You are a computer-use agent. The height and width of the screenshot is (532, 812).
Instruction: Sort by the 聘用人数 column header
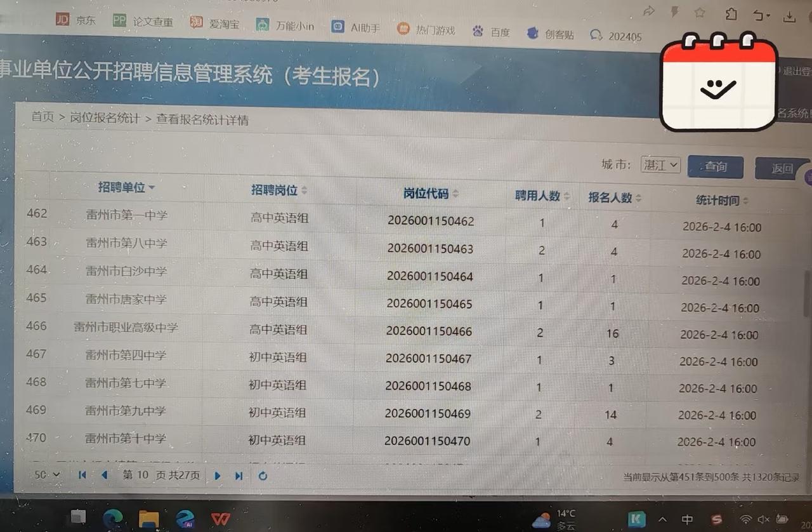click(542, 196)
